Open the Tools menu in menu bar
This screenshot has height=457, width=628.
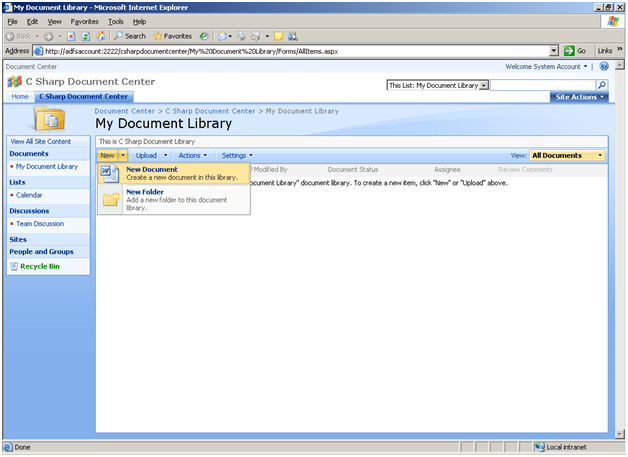116,21
